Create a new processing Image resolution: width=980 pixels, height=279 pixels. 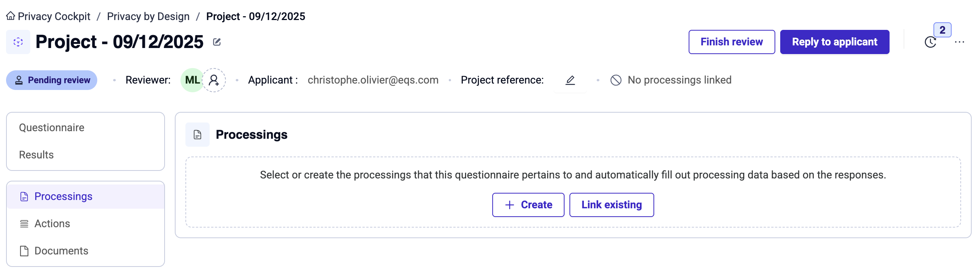(x=528, y=205)
